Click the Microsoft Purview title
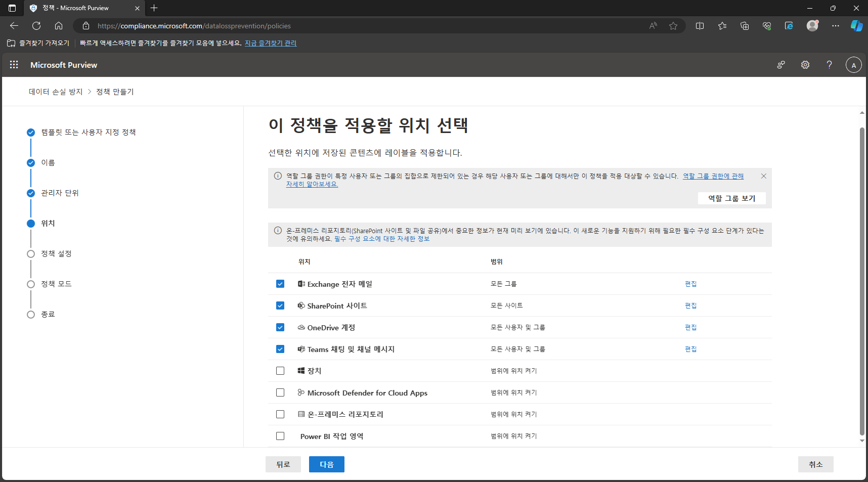Image resolution: width=868 pixels, height=482 pixels. tap(64, 65)
